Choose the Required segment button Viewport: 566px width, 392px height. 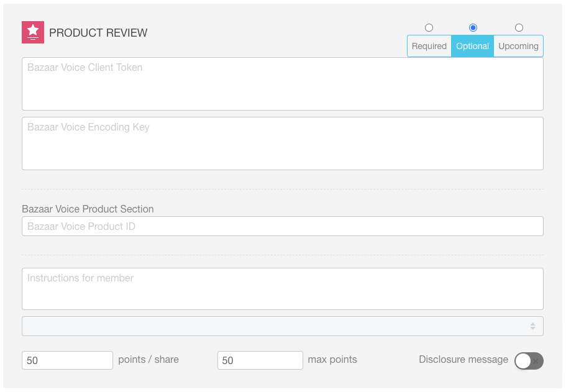(429, 46)
